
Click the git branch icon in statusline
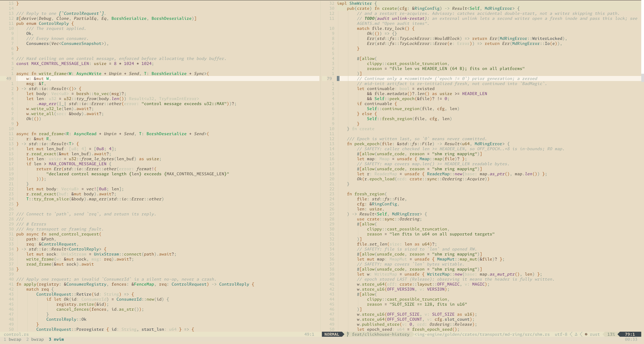[348, 334]
